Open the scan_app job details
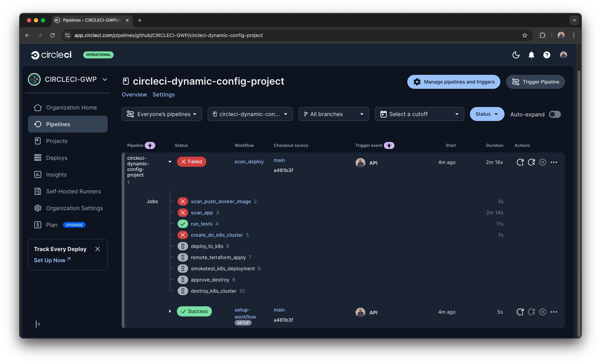 pyautogui.click(x=202, y=213)
